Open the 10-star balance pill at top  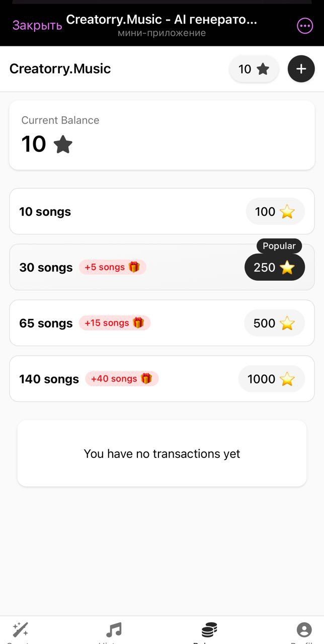point(254,68)
